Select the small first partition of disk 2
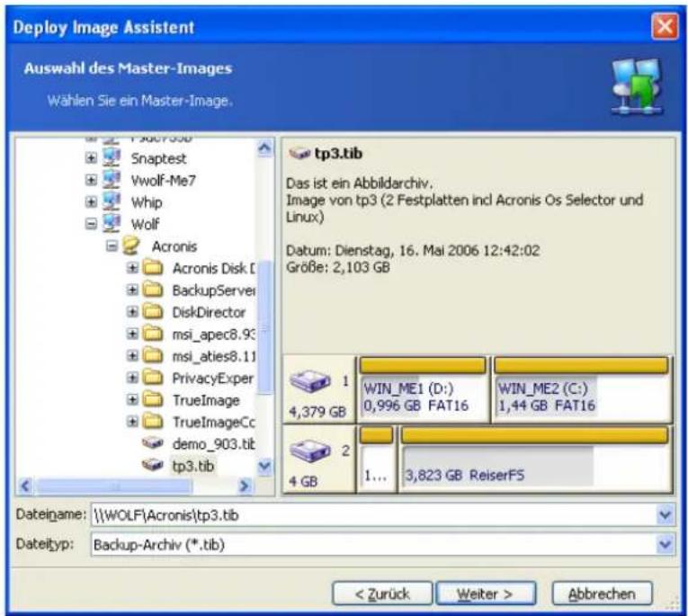Image resolution: width=688 pixels, height=616 pixels. [x=377, y=460]
